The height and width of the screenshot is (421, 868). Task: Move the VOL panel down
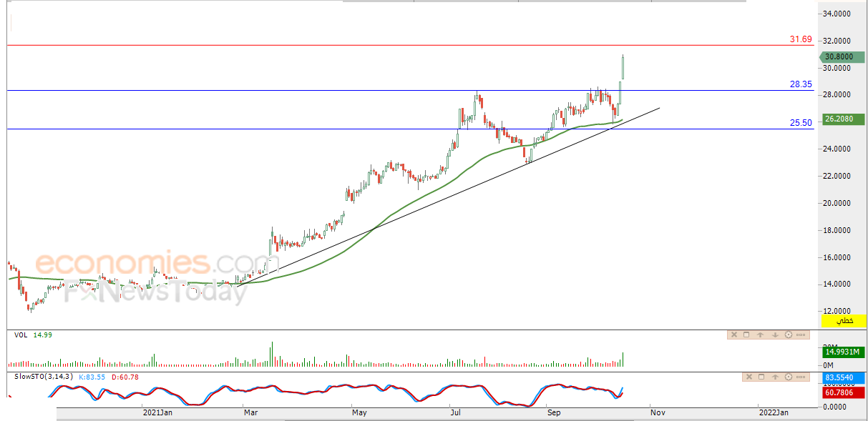(x=775, y=335)
